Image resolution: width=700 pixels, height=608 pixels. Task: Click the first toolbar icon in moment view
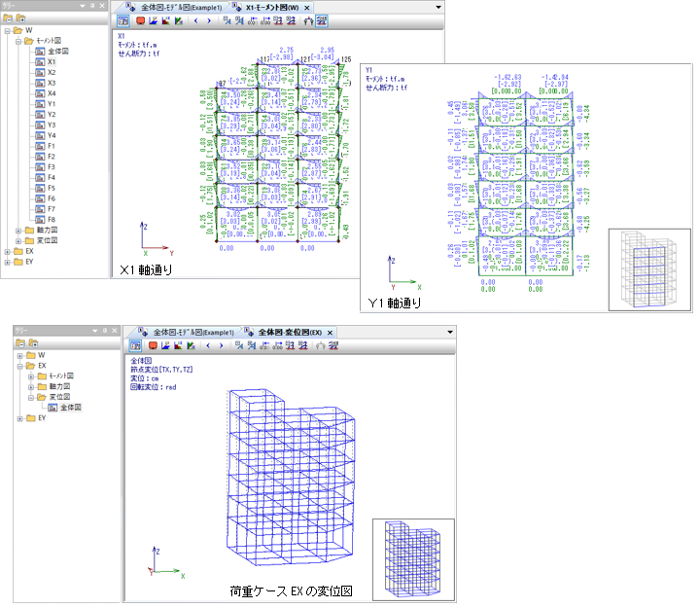(123, 19)
